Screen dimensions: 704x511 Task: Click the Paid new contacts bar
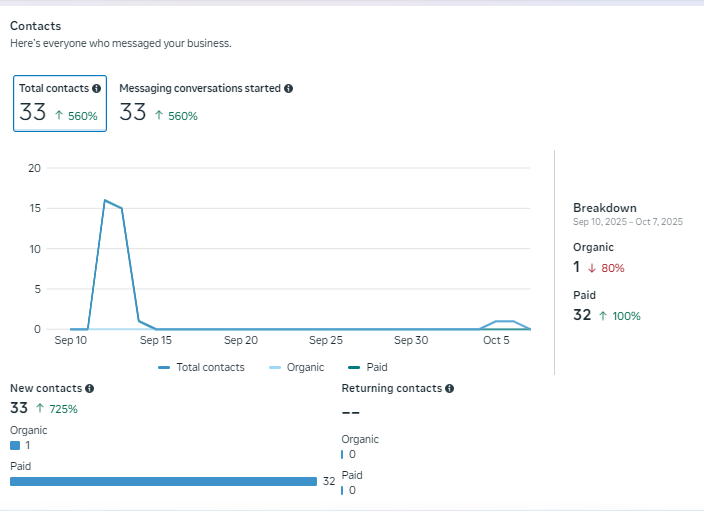click(x=163, y=481)
